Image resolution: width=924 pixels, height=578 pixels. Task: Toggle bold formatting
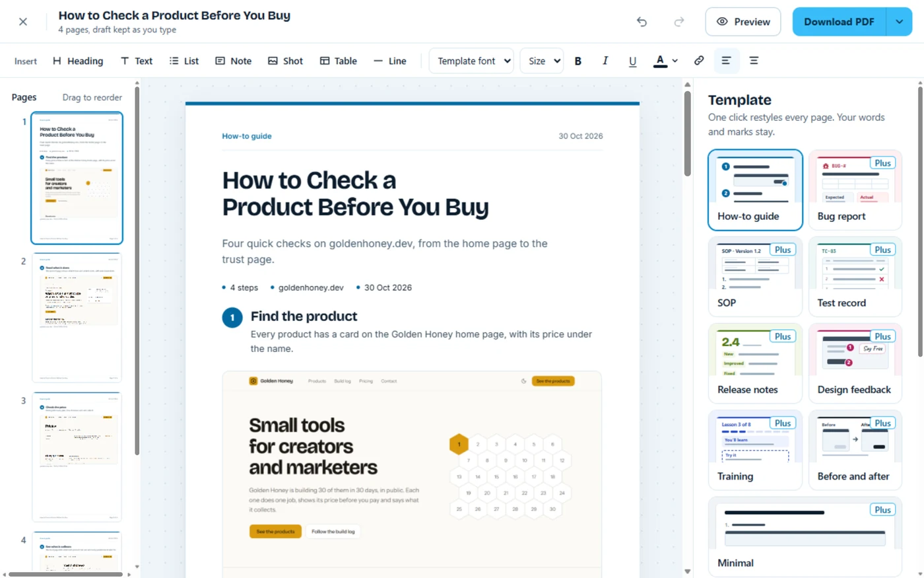point(578,61)
